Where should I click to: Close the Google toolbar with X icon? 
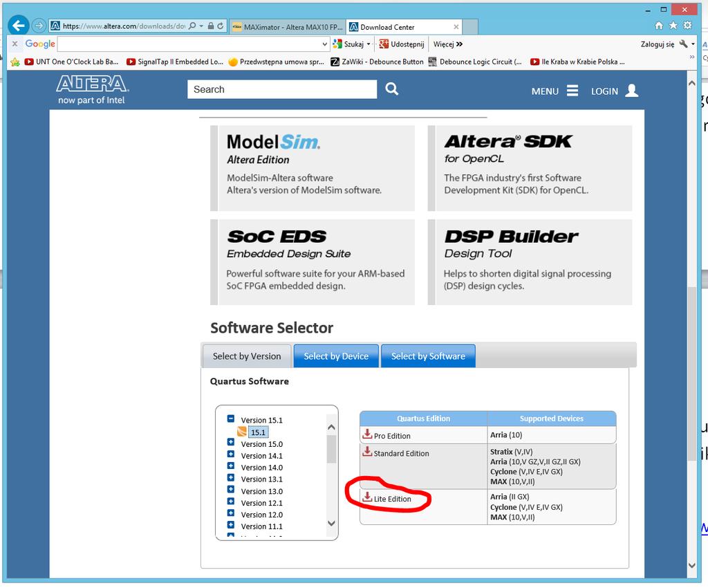(15, 44)
